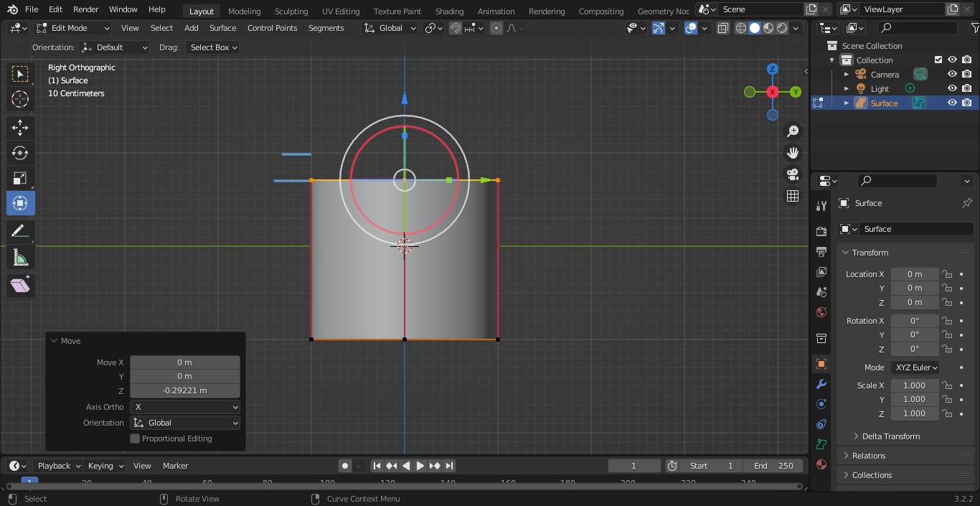Open rotation Mode XYZ Euler dropdown
Viewport: 980px width, 506px height.
click(x=915, y=367)
